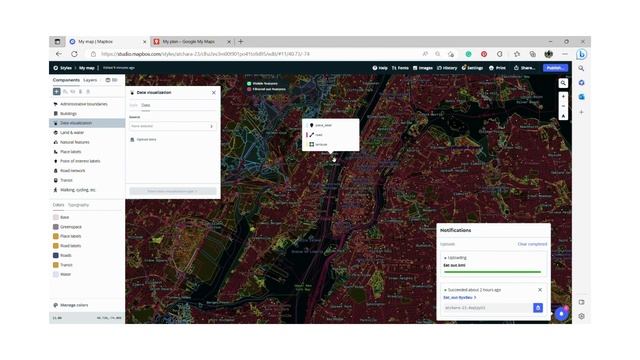
Task: Add a new component with the plus icon
Action: point(57,91)
